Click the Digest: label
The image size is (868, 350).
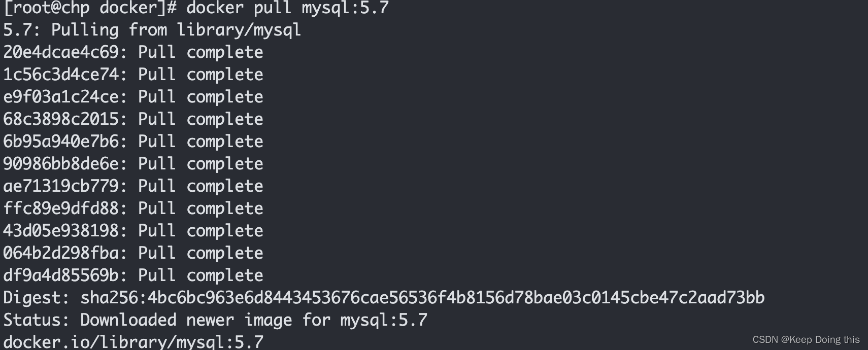tap(36, 298)
